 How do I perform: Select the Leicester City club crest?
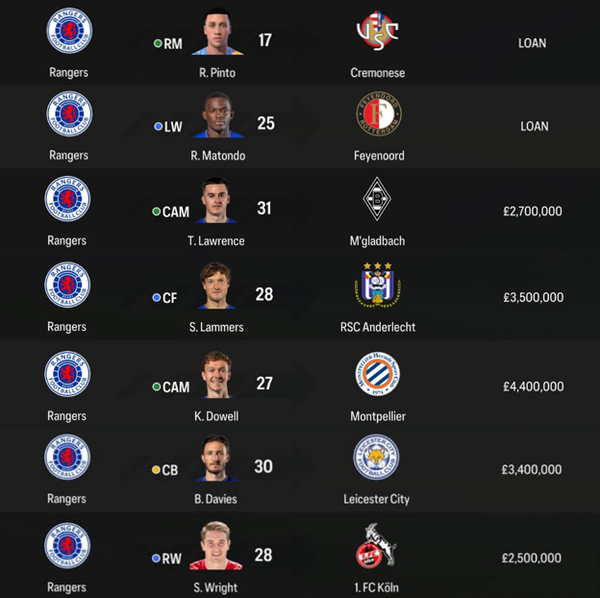coord(377,459)
